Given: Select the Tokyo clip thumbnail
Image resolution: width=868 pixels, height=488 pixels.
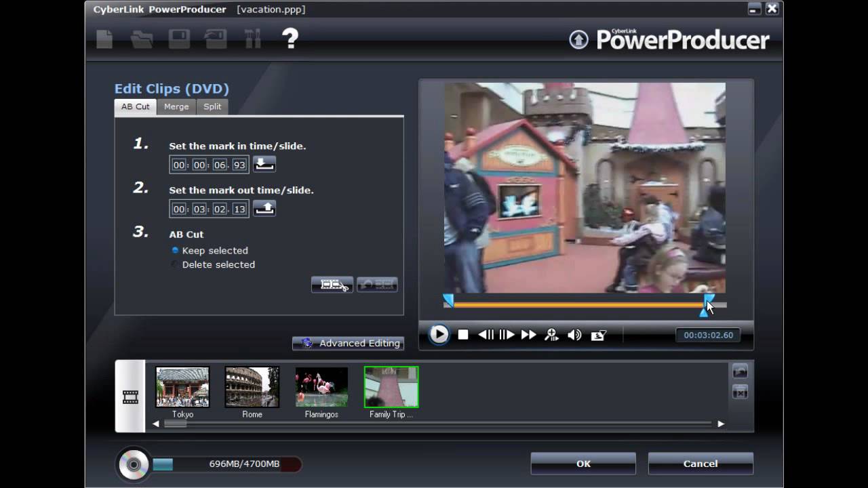Looking at the screenshot, I should point(182,387).
